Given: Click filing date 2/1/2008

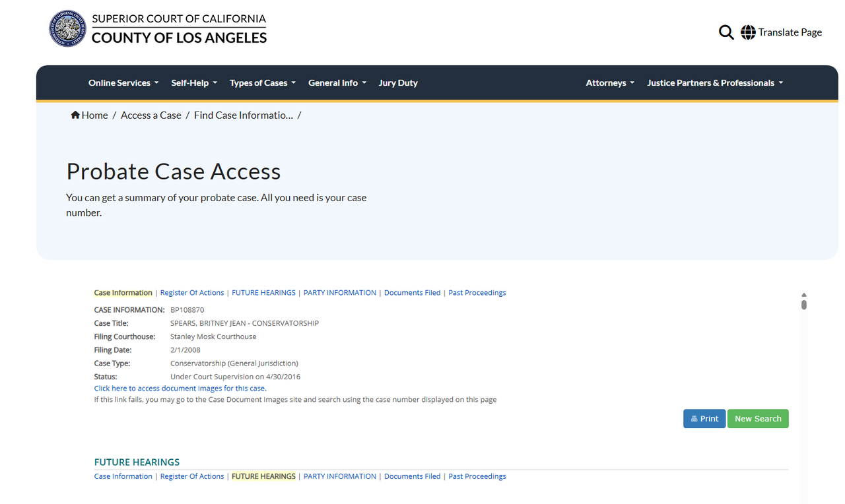Looking at the screenshot, I should pos(185,350).
